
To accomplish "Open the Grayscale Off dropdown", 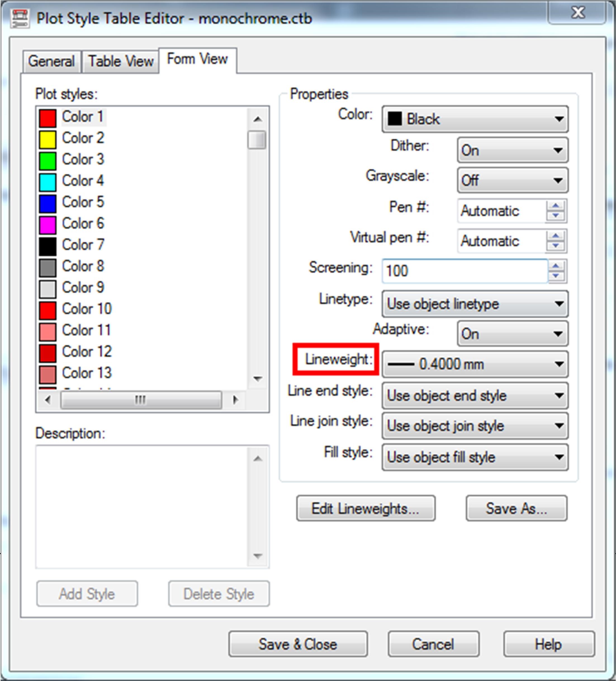I will [512, 181].
